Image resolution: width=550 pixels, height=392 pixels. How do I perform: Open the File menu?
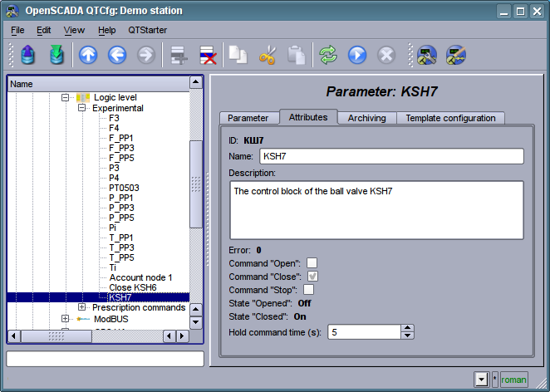(x=17, y=30)
